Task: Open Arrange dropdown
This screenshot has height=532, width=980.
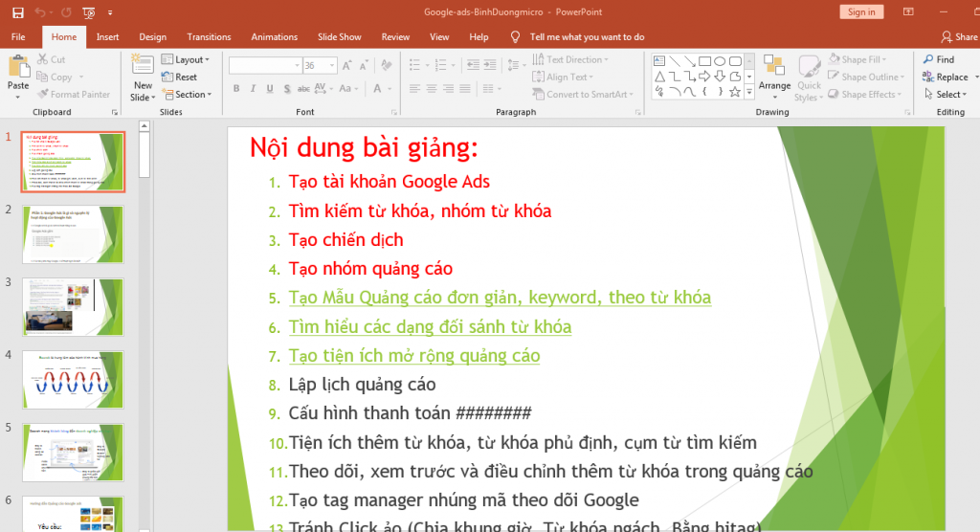Action: (x=774, y=78)
